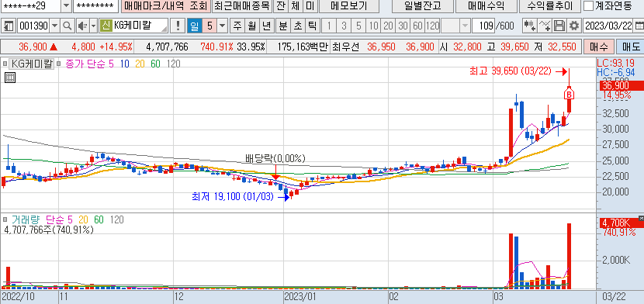Image resolution: width=644 pixels, height=304 pixels.
Task: Switch chart period to 초
Action: pos(297,26)
